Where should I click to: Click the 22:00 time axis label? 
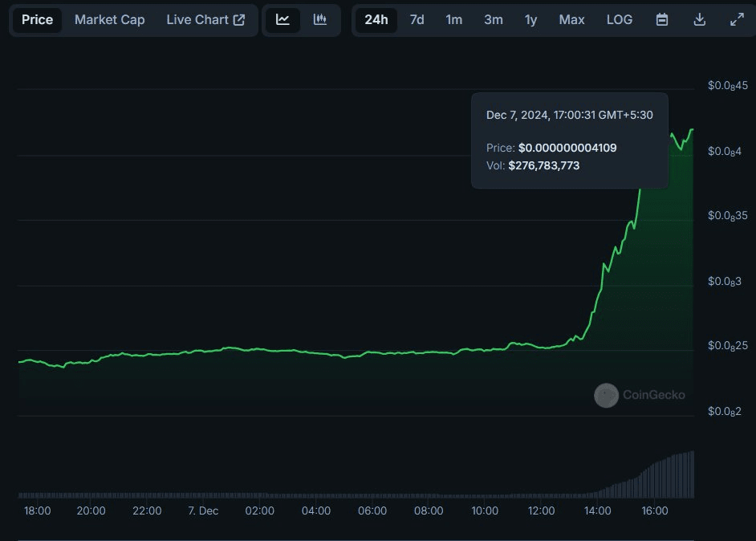pos(147,510)
